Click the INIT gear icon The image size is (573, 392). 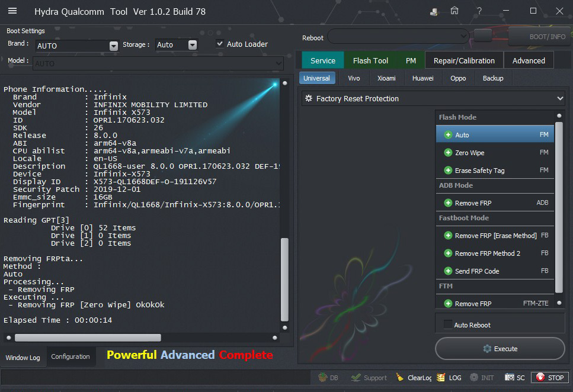click(x=474, y=377)
